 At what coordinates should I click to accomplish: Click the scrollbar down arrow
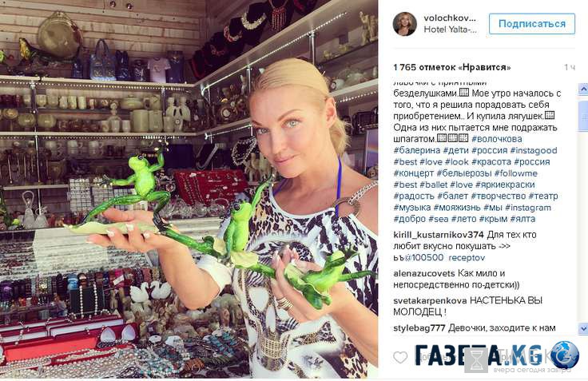pos(583,329)
